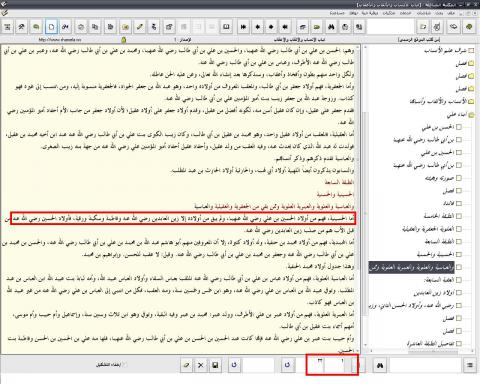
Task: Click the categories list icon at toolbar start
Action: [7, 27]
